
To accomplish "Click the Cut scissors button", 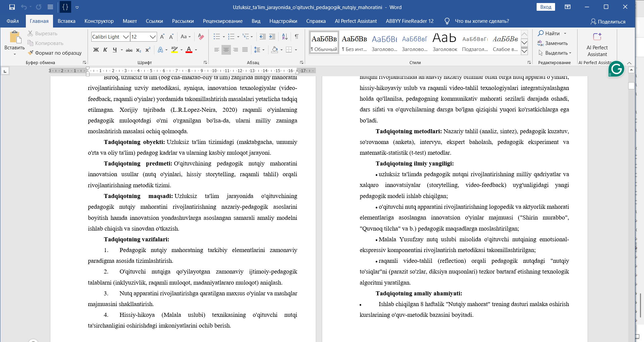I will (x=42, y=34).
